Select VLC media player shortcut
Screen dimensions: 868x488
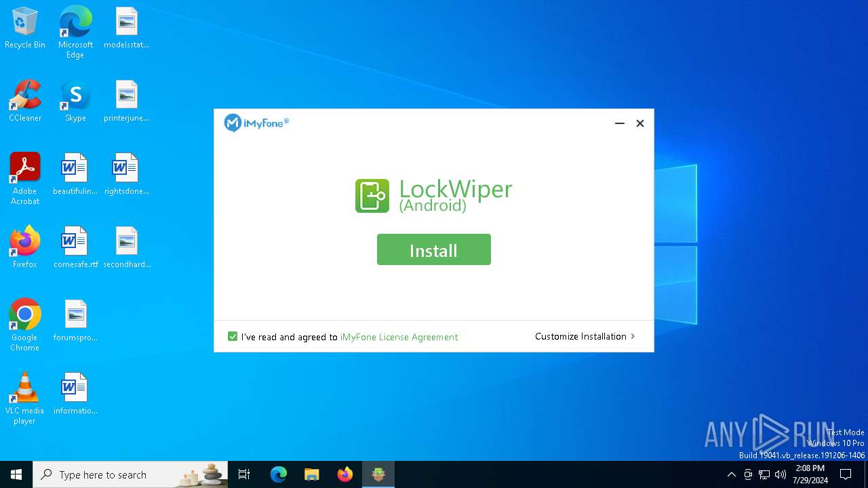pos(25,399)
